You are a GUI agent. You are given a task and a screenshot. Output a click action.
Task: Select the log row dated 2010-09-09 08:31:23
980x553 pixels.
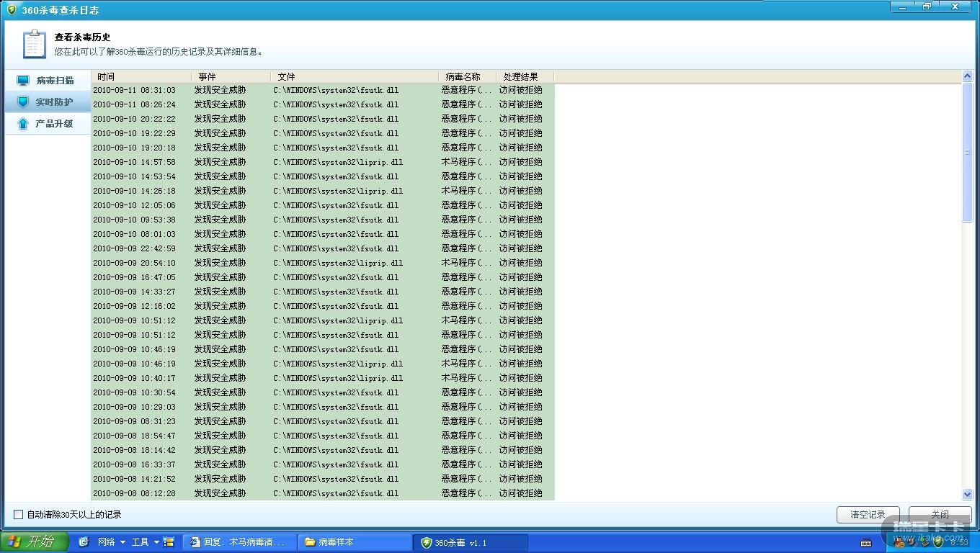coord(323,421)
